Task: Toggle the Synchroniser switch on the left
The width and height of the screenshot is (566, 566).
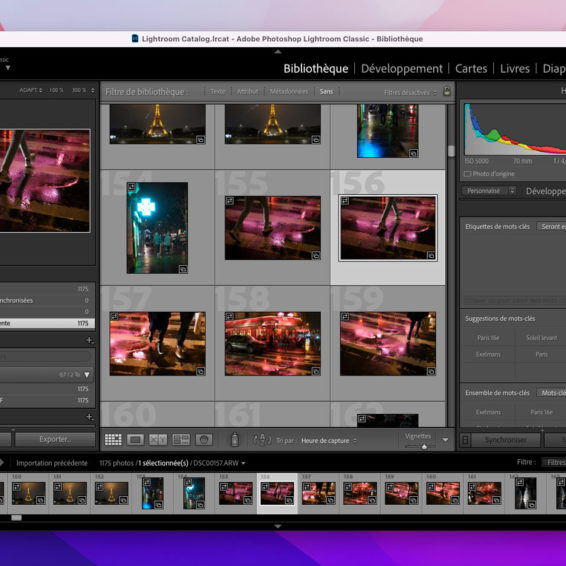Action: coord(466,440)
